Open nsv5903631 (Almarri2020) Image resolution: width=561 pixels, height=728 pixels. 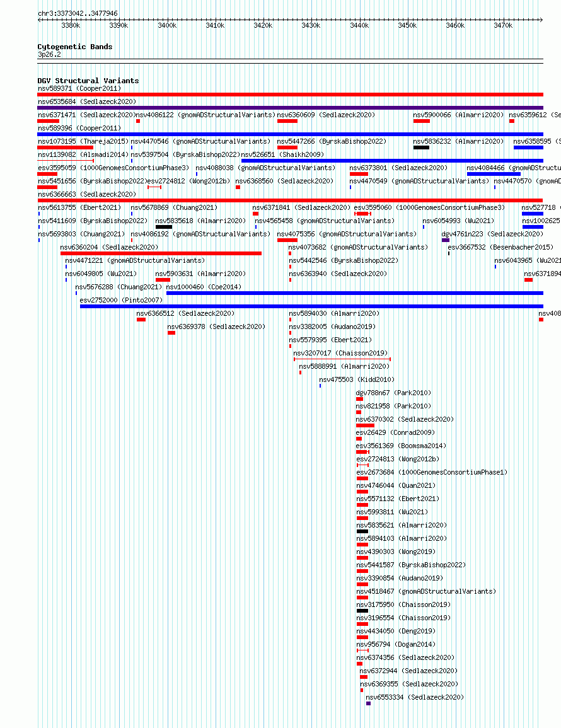point(200,274)
